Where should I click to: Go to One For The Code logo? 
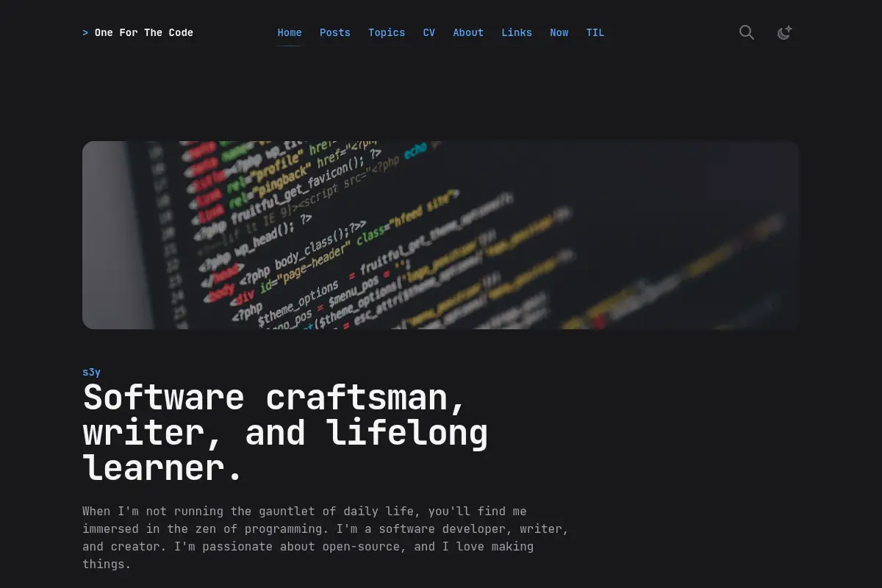click(137, 32)
